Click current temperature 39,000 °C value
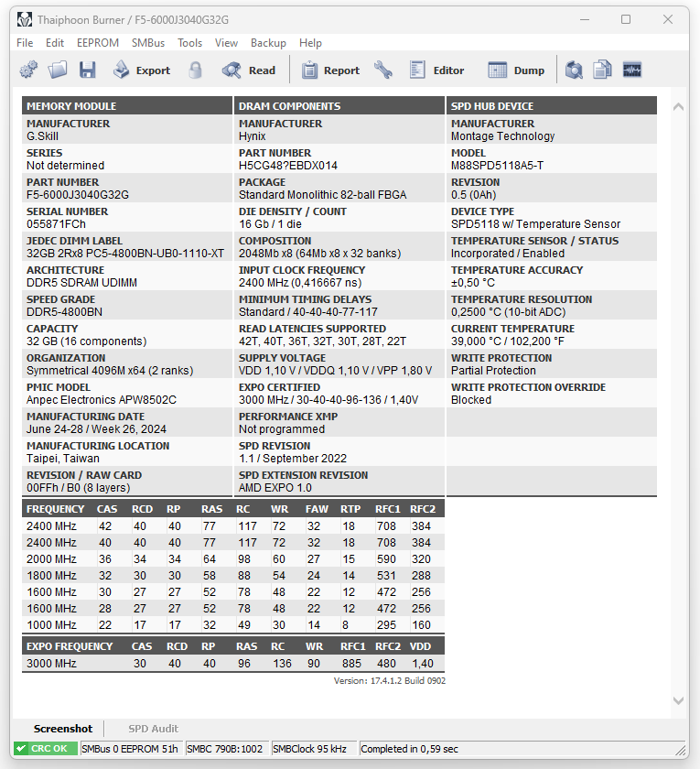The image size is (700, 769). (507, 341)
